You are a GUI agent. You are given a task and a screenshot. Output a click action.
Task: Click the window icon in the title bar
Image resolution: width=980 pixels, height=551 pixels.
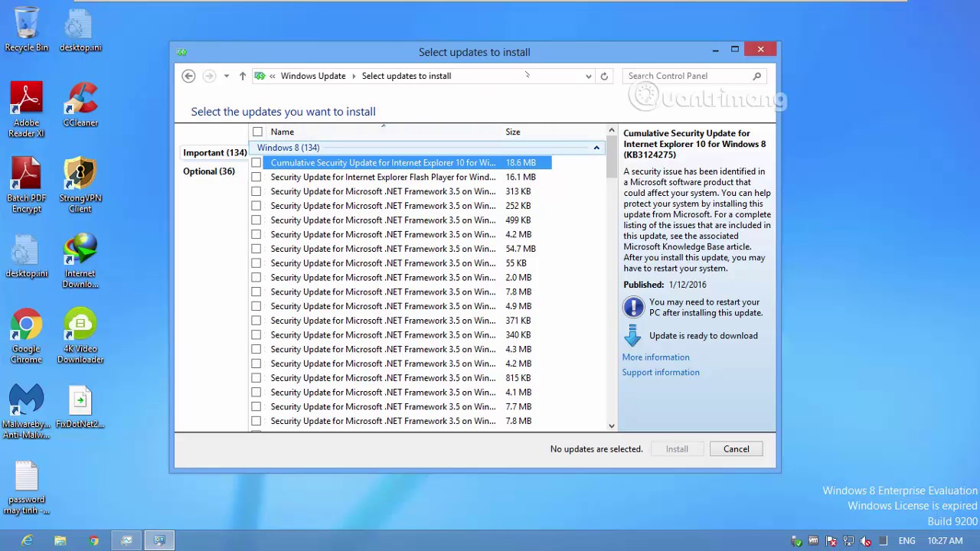point(181,52)
